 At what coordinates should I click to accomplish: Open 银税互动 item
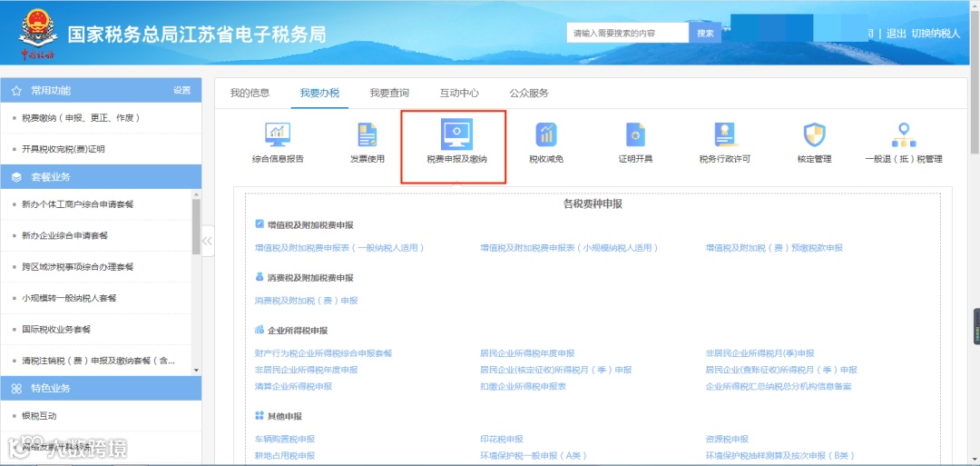pyautogui.click(x=39, y=416)
